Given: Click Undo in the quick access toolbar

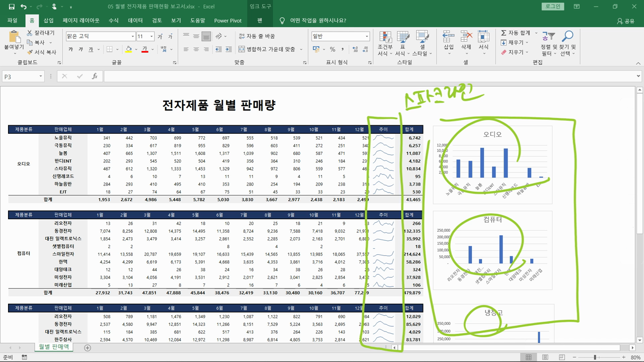Looking at the screenshot, I should tap(23, 7).
